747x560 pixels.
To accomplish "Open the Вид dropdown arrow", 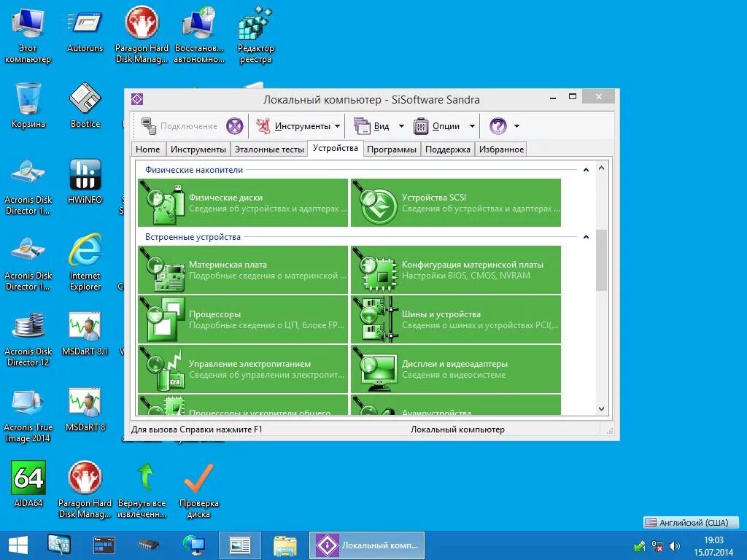I will coord(401,126).
